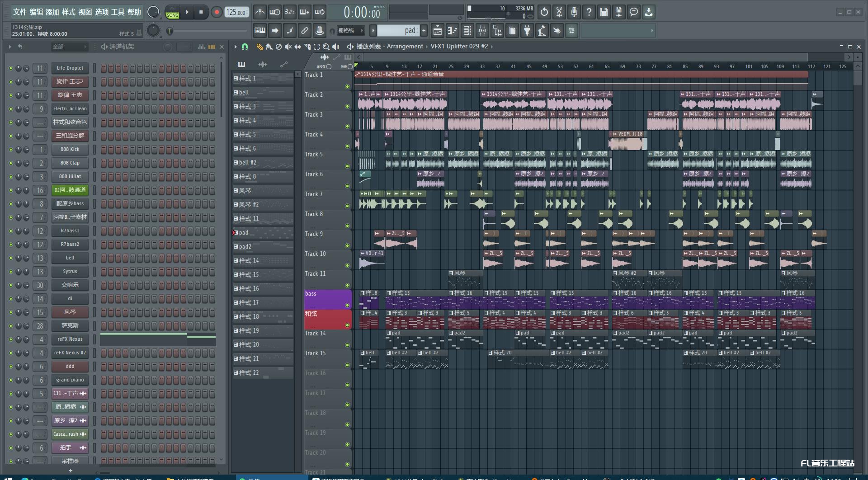
Task: Open the 编辑 (Edit) menu
Action: pos(36,12)
